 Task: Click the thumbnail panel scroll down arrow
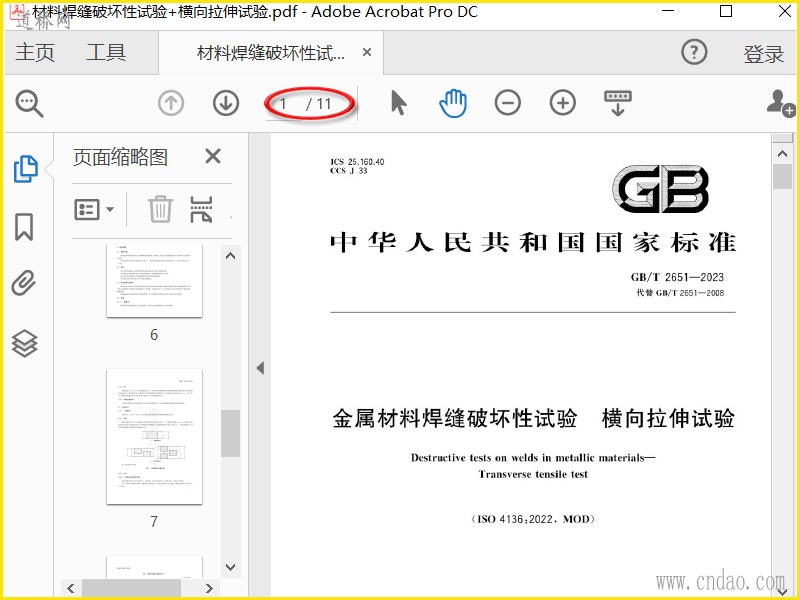coord(231,567)
